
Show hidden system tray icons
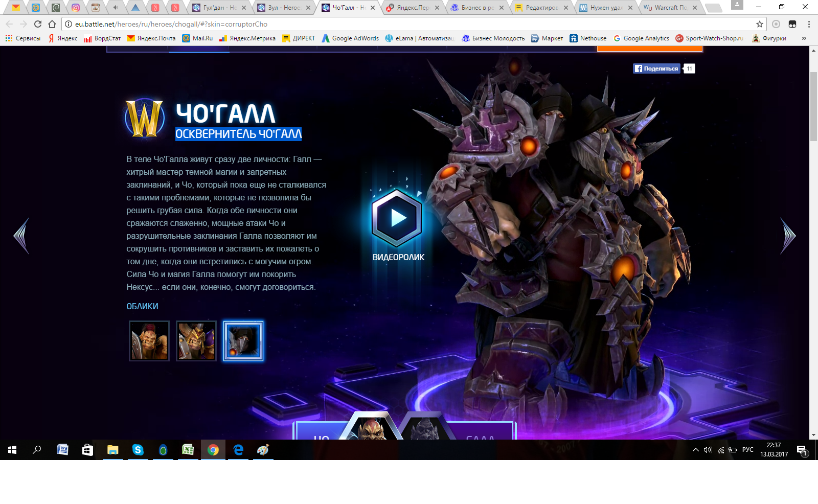[695, 450]
